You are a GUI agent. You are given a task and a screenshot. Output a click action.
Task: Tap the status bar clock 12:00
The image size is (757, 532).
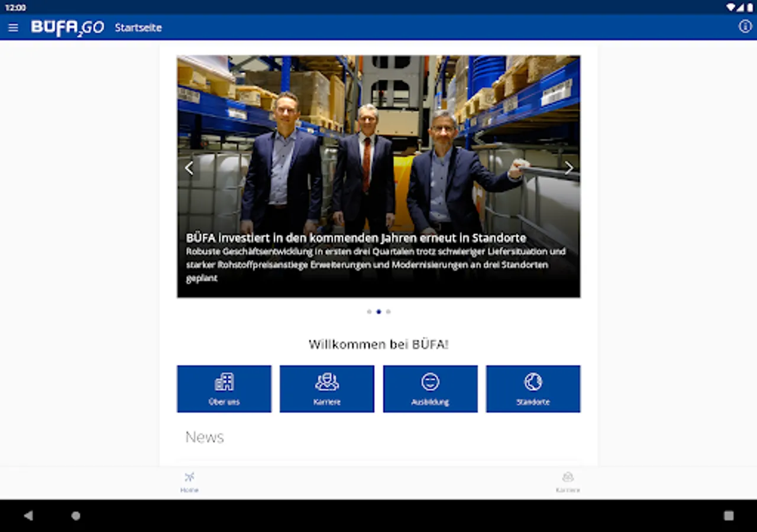point(15,8)
